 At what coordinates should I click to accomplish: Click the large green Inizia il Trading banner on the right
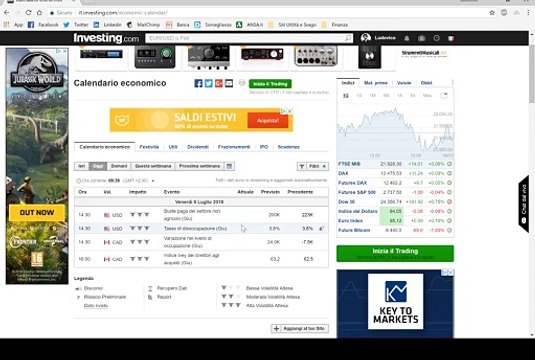[395, 254]
